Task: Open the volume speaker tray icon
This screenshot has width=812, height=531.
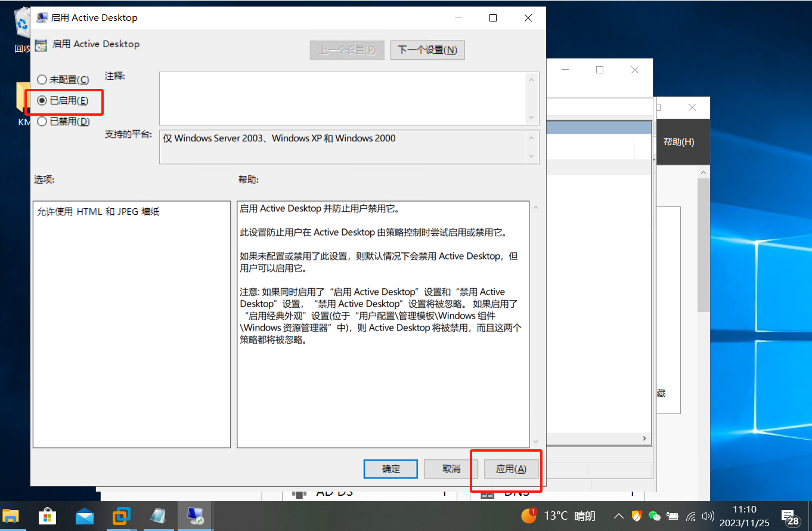Action: (x=708, y=516)
